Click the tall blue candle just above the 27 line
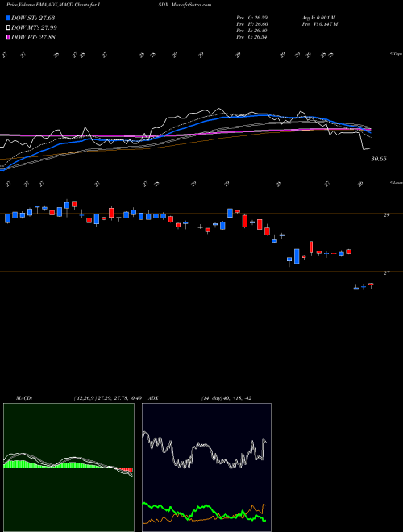This screenshot has height=532, width=403. tap(297, 256)
